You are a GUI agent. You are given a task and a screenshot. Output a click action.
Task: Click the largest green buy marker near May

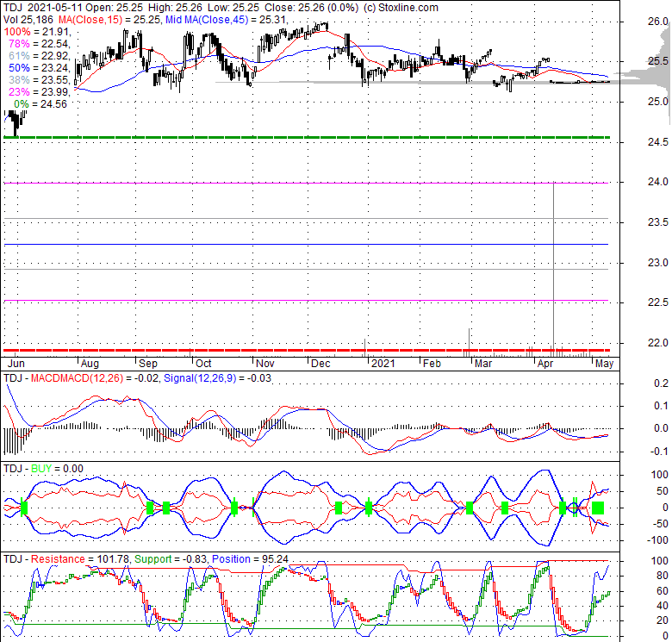[598, 508]
